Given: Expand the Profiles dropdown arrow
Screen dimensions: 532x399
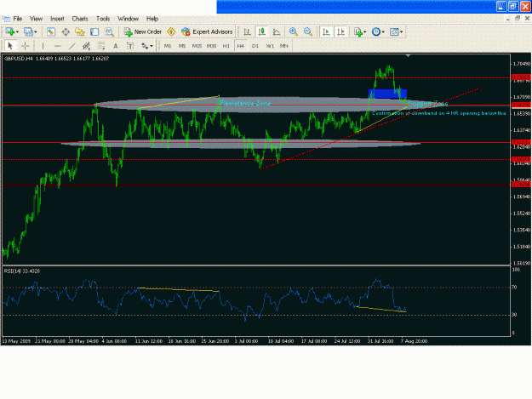Looking at the screenshot, I should 35,32.
